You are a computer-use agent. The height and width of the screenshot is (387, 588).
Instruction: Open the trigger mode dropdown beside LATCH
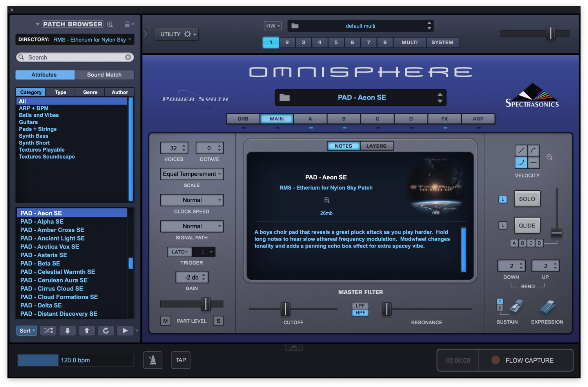(204, 252)
